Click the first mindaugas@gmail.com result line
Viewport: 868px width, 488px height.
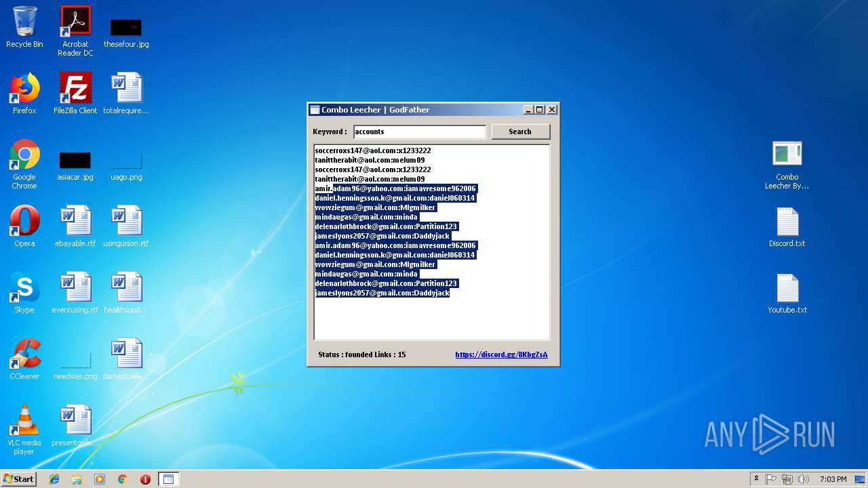(366, 217)
